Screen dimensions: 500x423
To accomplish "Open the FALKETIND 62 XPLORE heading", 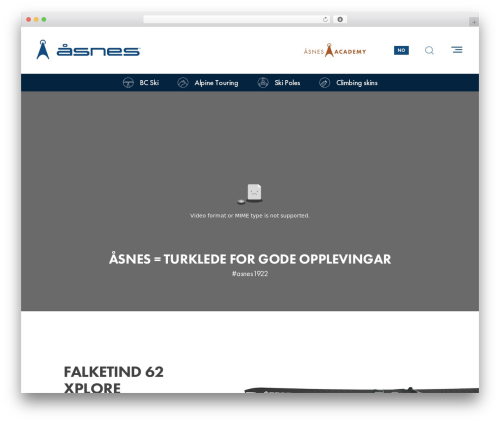I will click(x=114, y=380).
